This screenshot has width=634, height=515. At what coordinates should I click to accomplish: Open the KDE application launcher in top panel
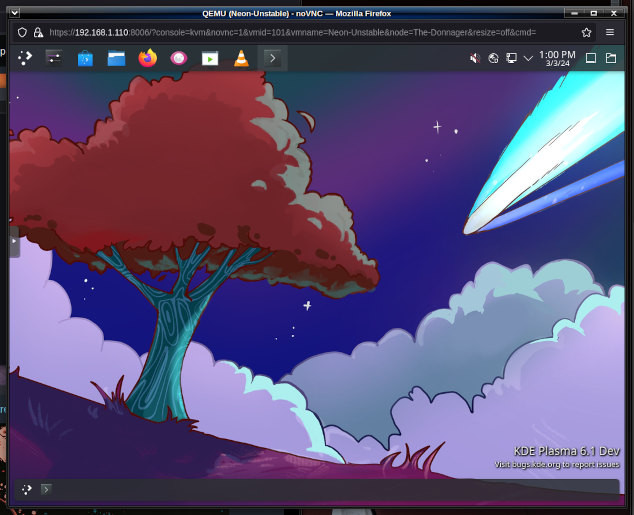click(25, 58)
